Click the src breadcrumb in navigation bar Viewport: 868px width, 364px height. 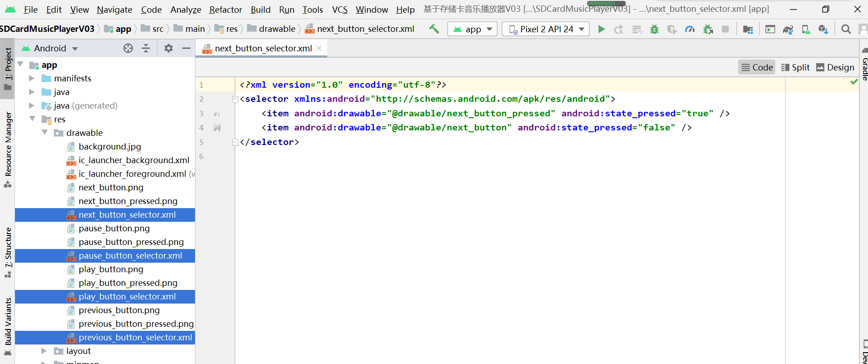(x=152, y=29)
